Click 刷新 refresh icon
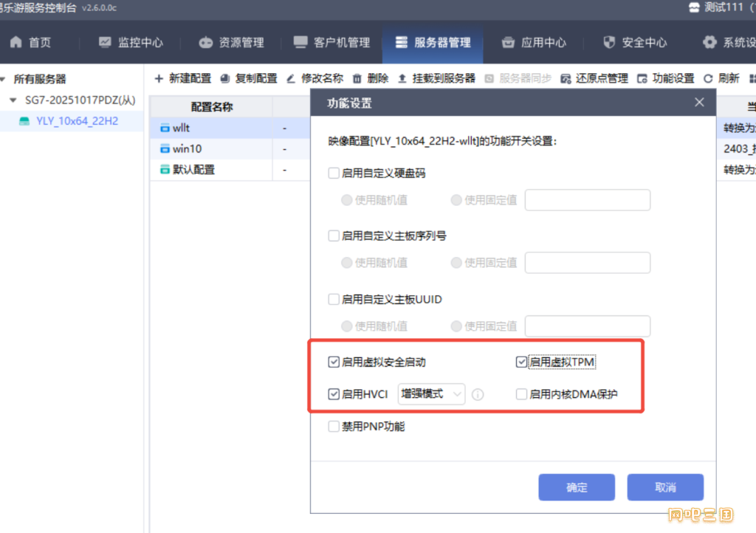 (708, 78)
